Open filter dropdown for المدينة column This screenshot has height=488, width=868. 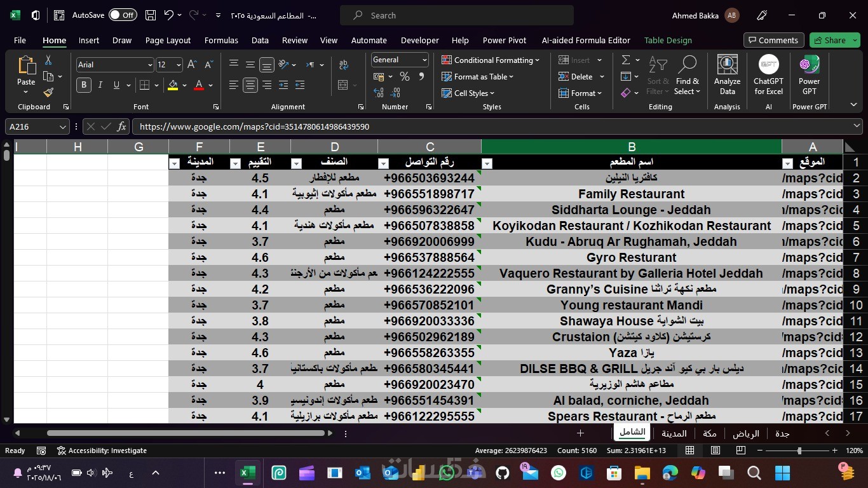coord(175,164)
